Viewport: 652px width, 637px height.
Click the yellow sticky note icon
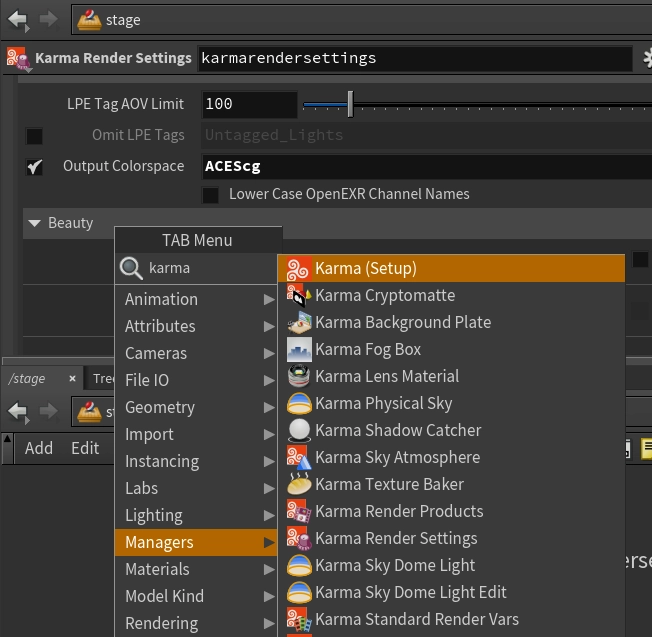(x=646, y=449)
